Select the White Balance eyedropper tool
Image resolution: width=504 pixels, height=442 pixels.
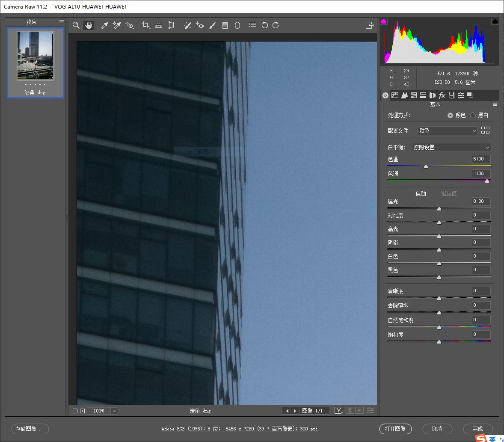pos(104,26)
